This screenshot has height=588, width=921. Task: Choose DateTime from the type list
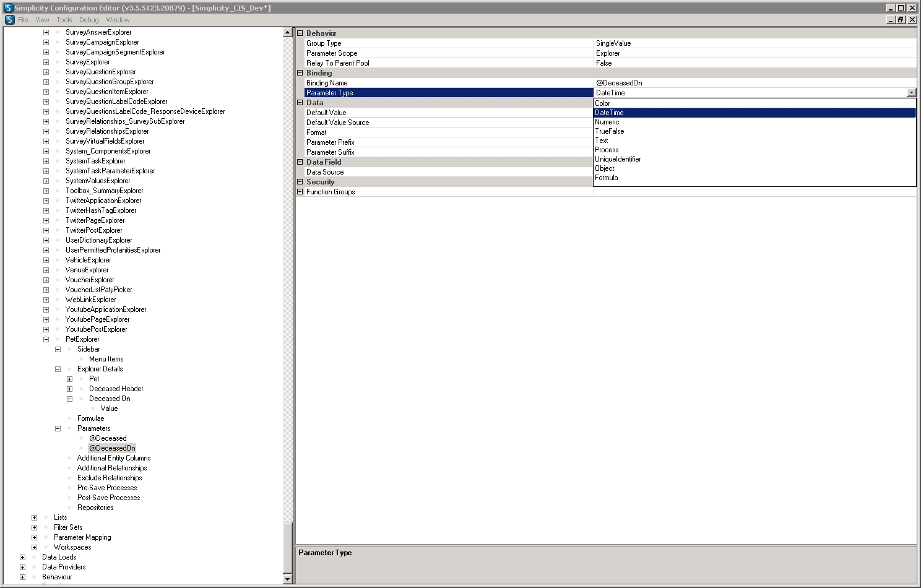click(755, 113)
